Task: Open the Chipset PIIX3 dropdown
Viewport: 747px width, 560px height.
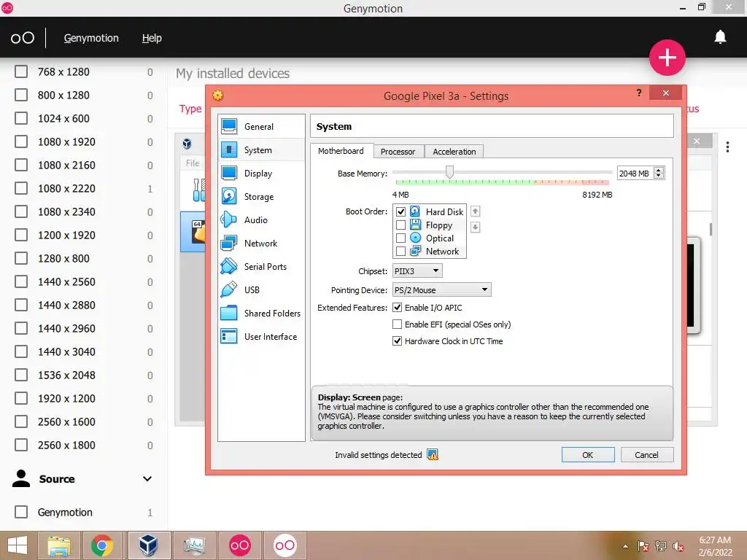Action: tap(417, 271)
